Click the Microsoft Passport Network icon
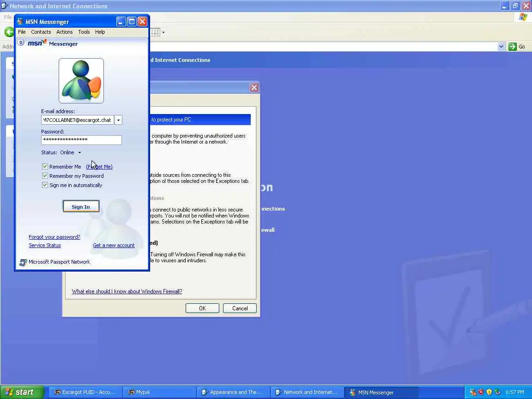Viewport: 532px width, 399px height. (x=23, y=262)
